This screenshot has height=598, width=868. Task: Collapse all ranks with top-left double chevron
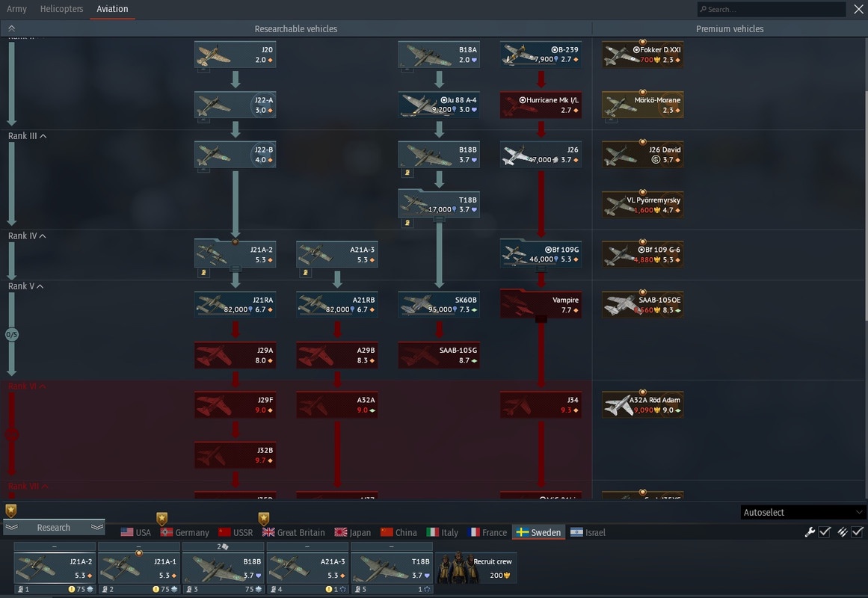pyautogui.click(x=12, y=28)
